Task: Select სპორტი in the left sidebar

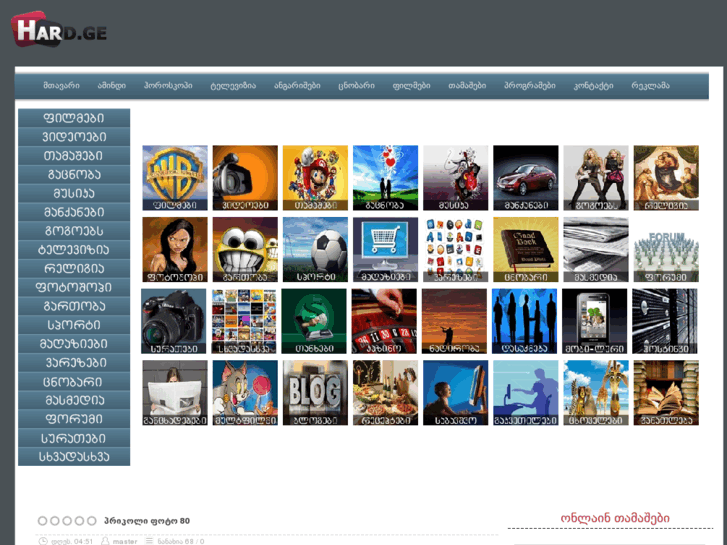Action: point(74,325)
